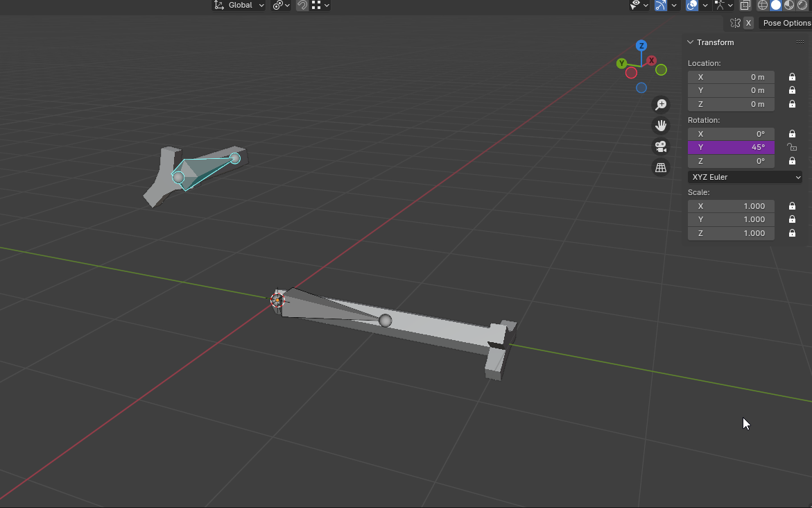Click the Location Y value field
The height and width of the screenshot is (508, 812).
(731, 91)
